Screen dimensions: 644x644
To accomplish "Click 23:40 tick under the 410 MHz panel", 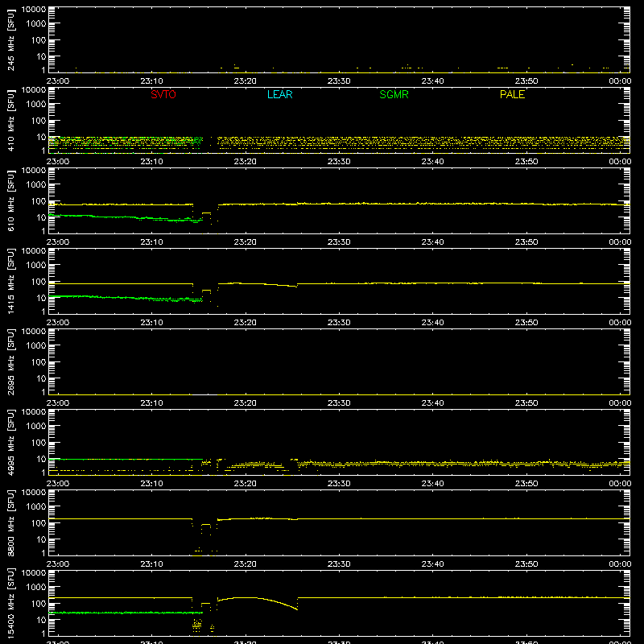I will (432, 162).
